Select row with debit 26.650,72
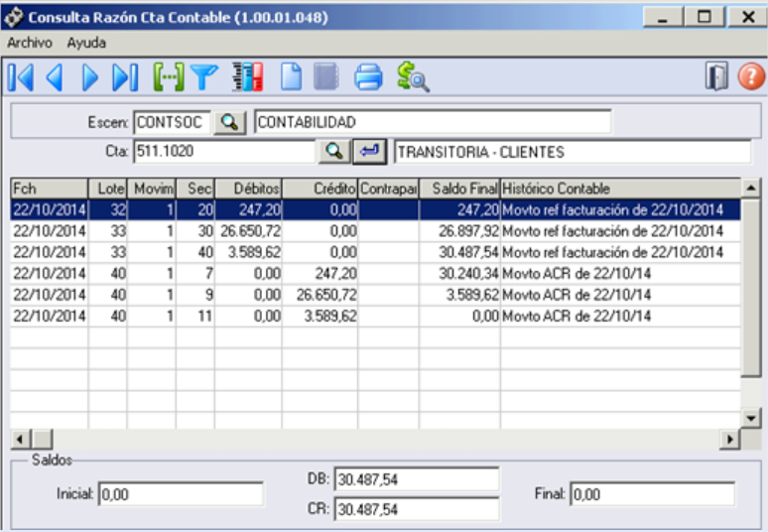Image resolution: width=768 pixels, height=532 pixels. 375,230
